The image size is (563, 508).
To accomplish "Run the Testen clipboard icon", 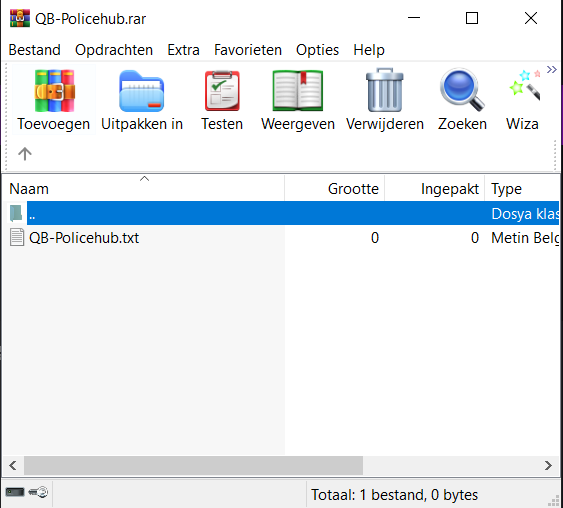I will tap(222, 90).
